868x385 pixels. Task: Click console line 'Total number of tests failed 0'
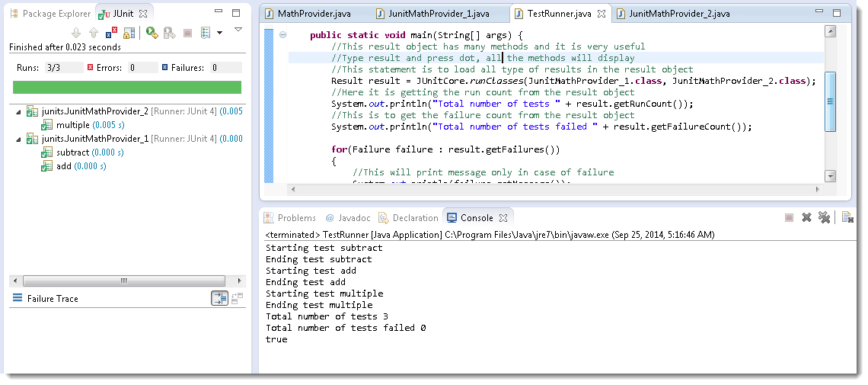click(346, 328)
